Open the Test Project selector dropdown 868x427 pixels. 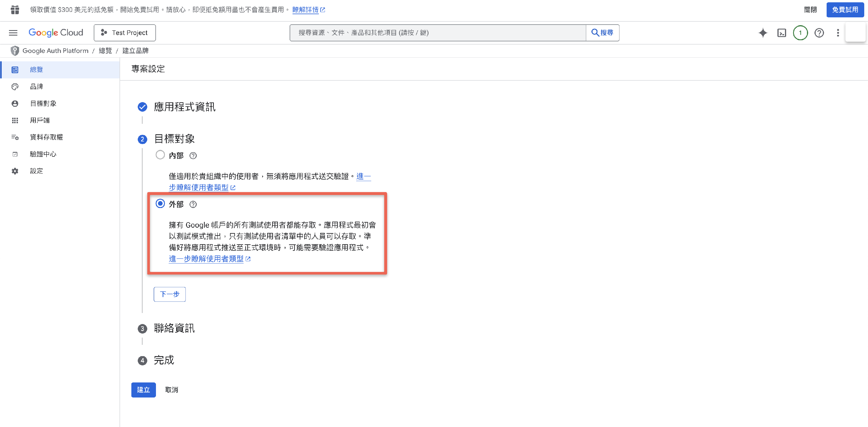pyautogui.click(x=125, y=33)
